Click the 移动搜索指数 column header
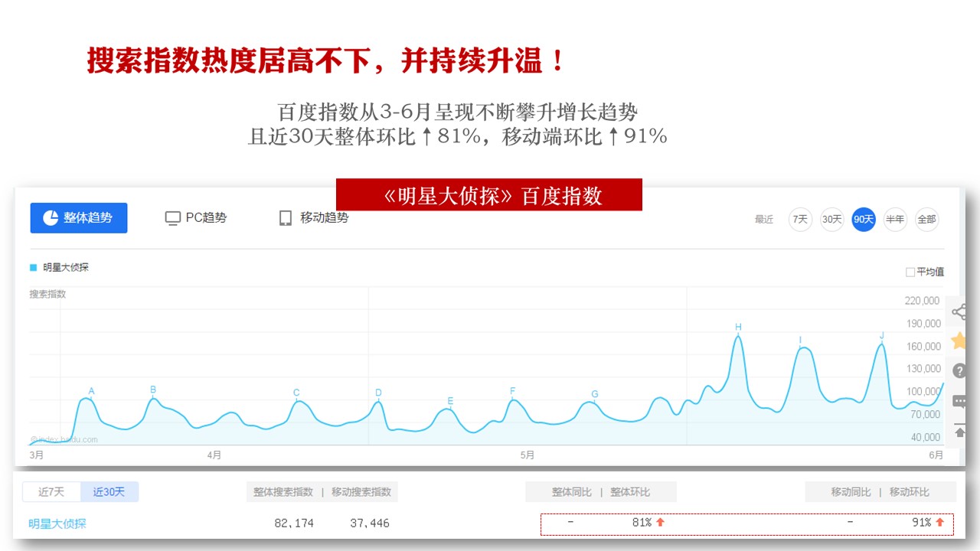The width and height of the screenshot is (980, 551). [x=361, y=492]
